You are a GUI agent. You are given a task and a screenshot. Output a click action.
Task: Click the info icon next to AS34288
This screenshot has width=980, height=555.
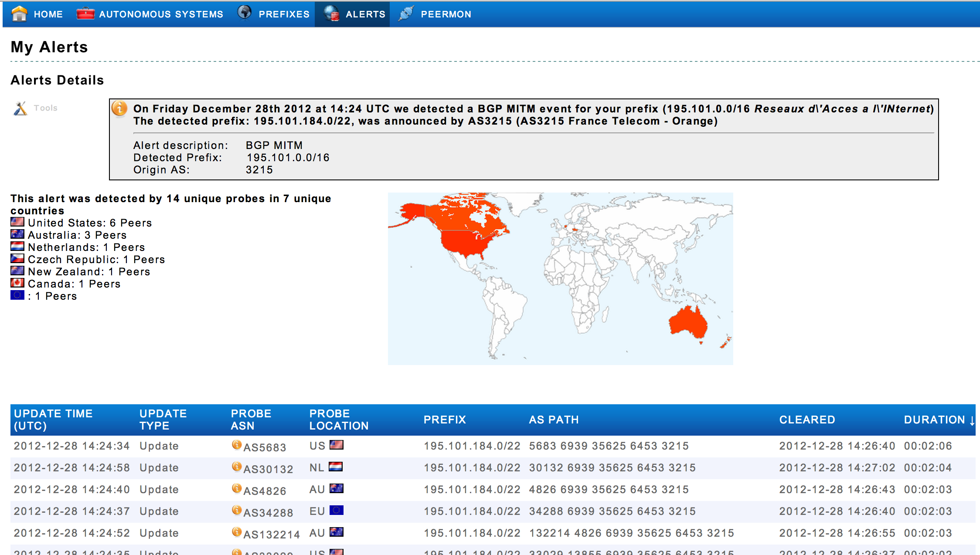[237, 510]
